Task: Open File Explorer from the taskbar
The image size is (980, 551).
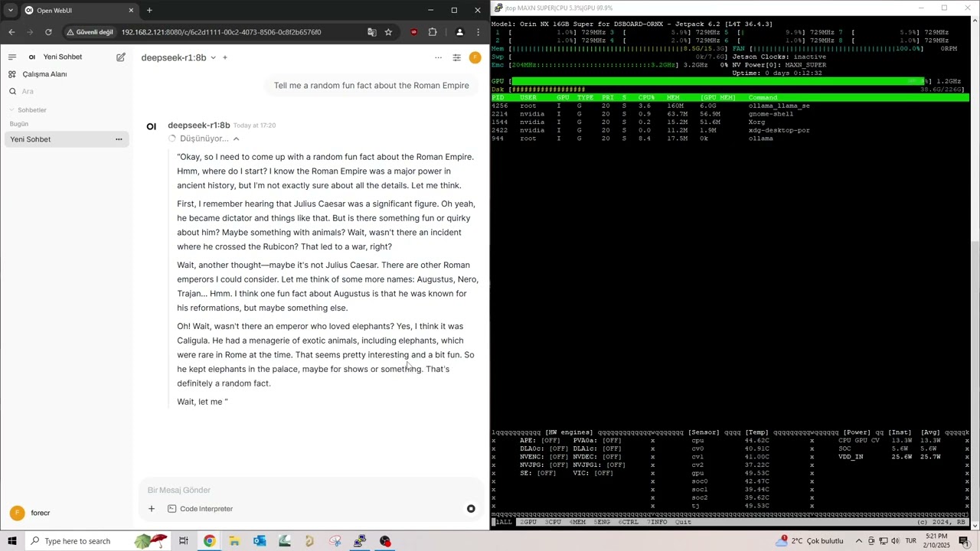Action: tap(234, 541)
